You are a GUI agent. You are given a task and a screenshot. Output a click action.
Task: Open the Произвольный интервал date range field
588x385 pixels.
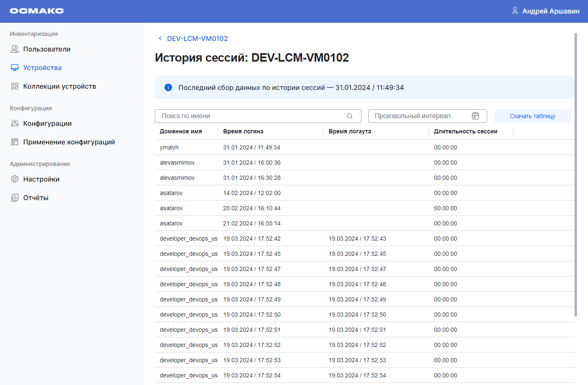(x=420, y=116)
